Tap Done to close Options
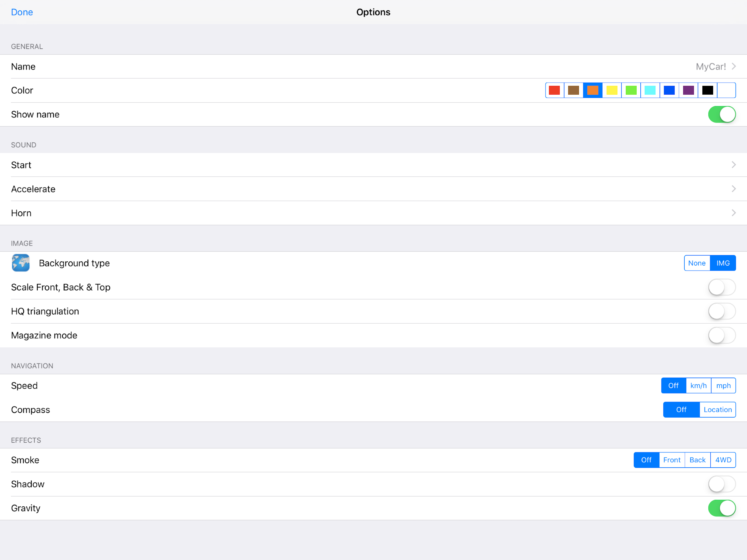 (x=22, y=12)
